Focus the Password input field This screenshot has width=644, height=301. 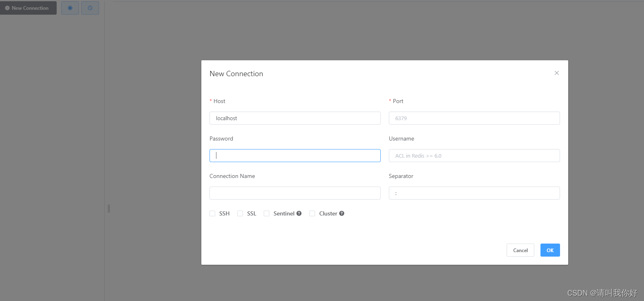295,156
